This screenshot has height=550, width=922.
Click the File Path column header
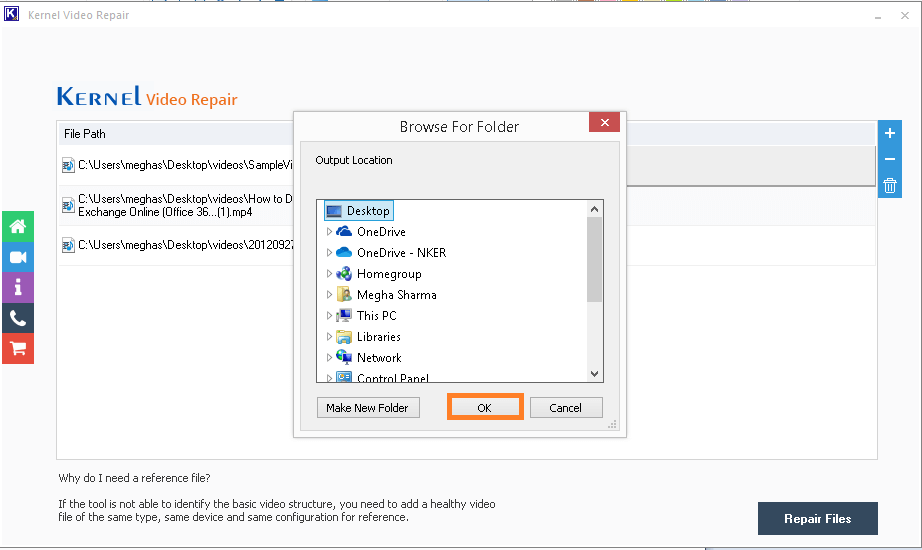85,134
